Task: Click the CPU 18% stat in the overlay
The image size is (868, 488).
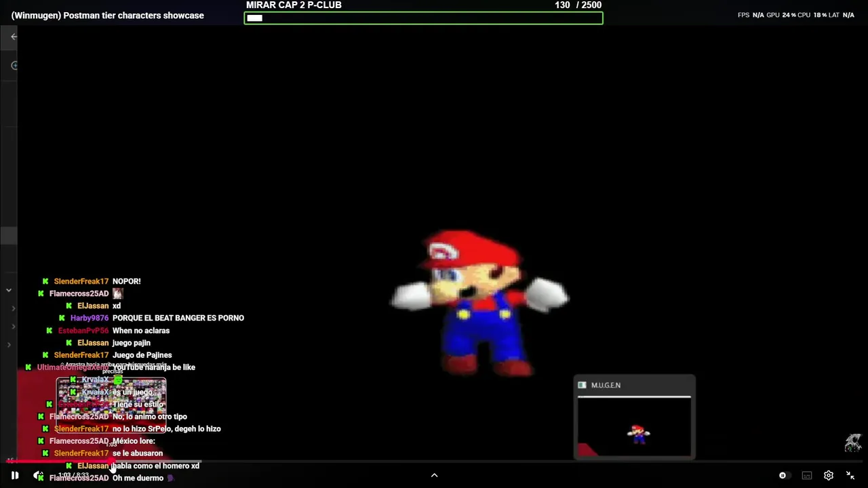Action: click(x=812, y=15)
